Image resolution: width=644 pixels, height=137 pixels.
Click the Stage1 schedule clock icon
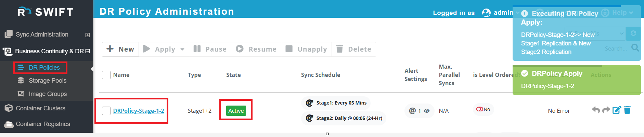309,103
